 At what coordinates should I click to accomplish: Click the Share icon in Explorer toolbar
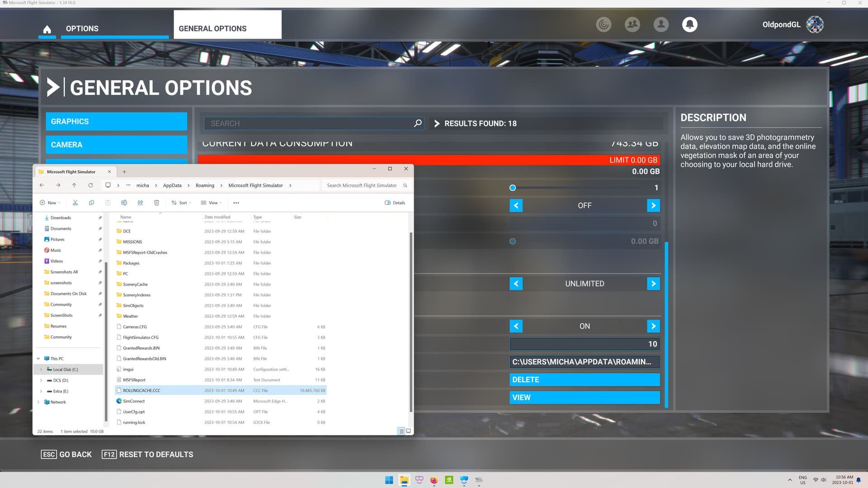pyautogui.click(x=140, y=203)
